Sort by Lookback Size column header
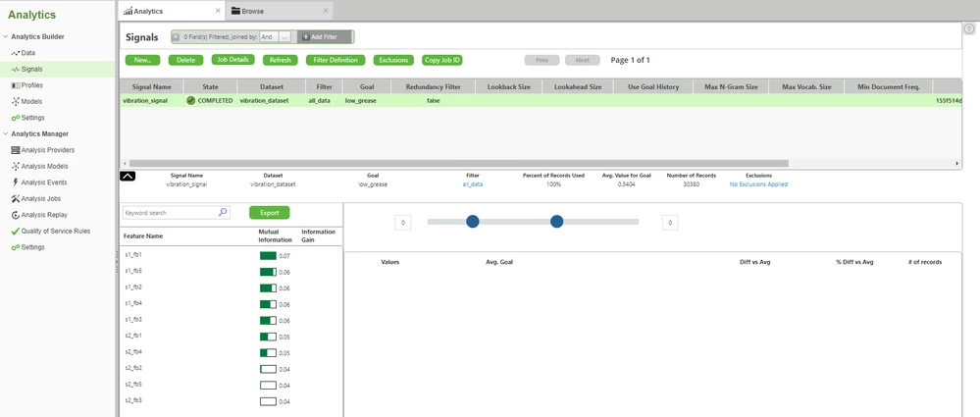The height and width of the screenshot is (417, 980). click(509, 87)
